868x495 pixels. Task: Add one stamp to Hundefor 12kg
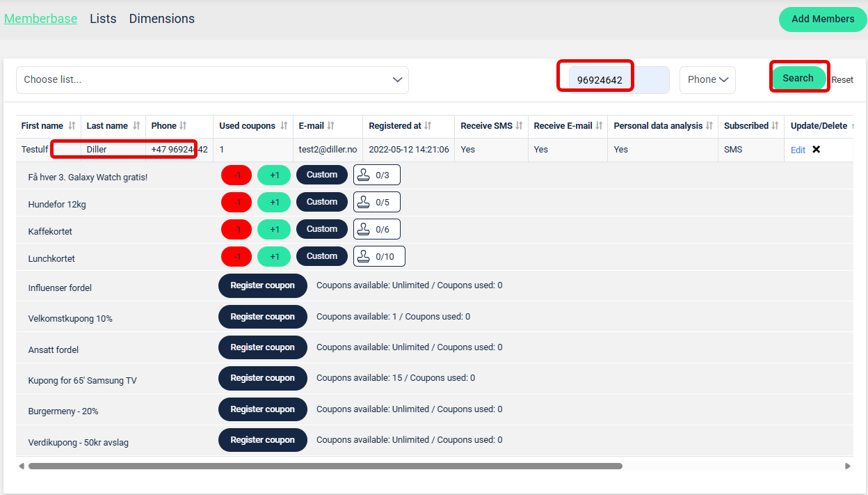[275, 202]
